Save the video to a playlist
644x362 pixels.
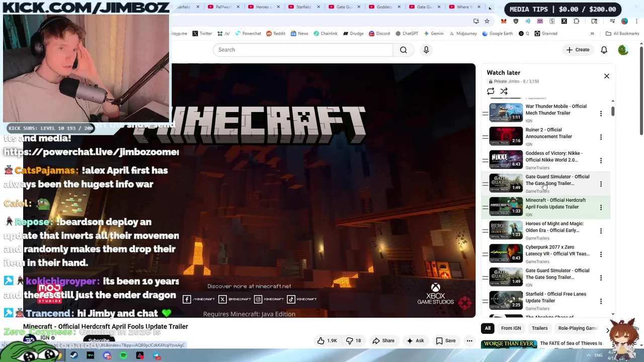pyautogui.click(x=446, y=340)
